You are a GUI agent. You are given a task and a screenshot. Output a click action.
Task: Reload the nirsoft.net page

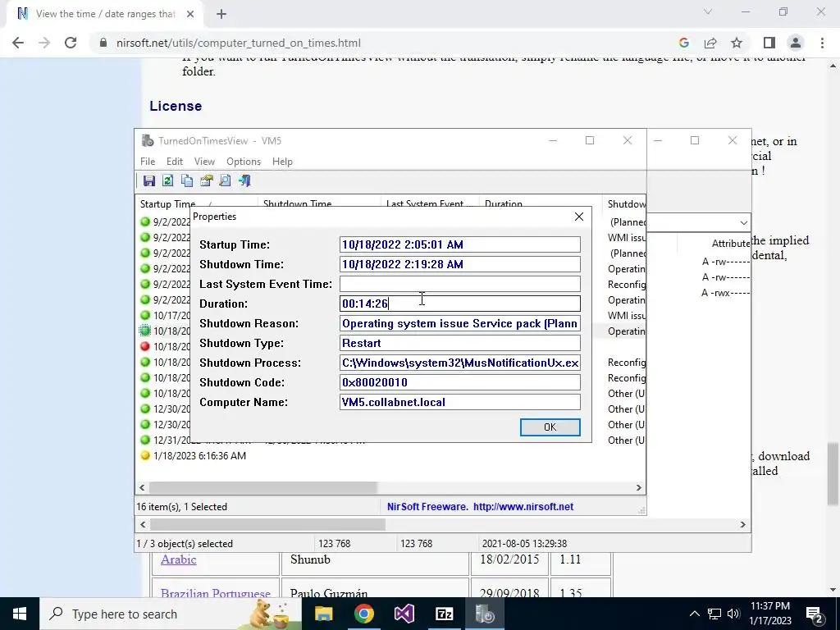click(x=71, y=43)
